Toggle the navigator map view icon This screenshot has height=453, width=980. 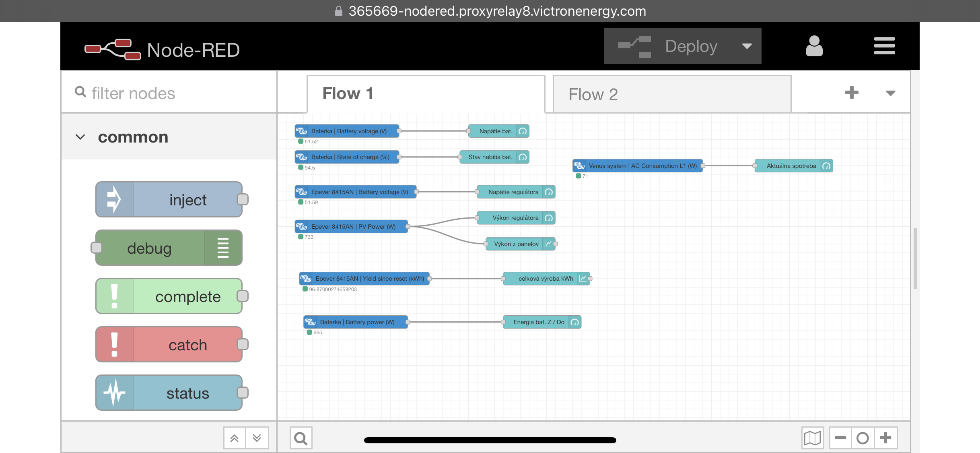pyautogui.click(x=812, y=438)
